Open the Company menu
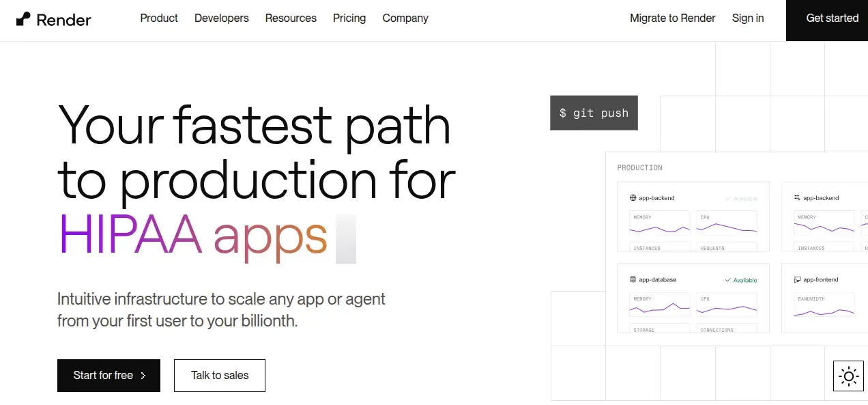Image resolution: width=868 pixels, height=405 pixels. click(405, 18)
